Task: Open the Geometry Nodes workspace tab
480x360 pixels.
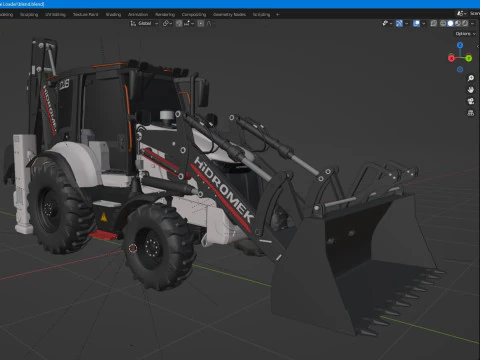Action: [229, 14]
